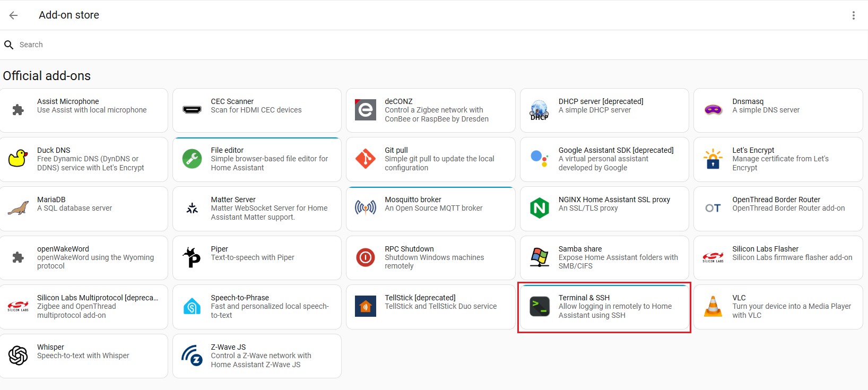Click 'An SSL/TLS proxy' text
This screenshot has width=868, height=390.
click(588, 208)
